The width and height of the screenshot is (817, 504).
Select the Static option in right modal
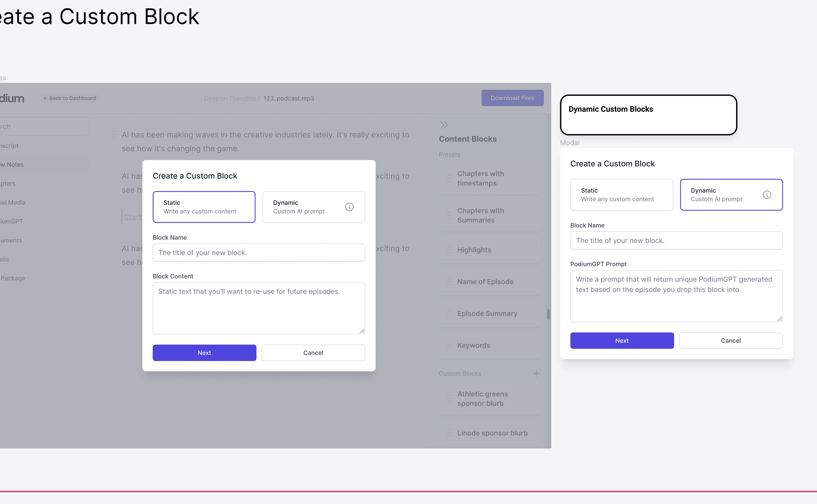point(621,195)
